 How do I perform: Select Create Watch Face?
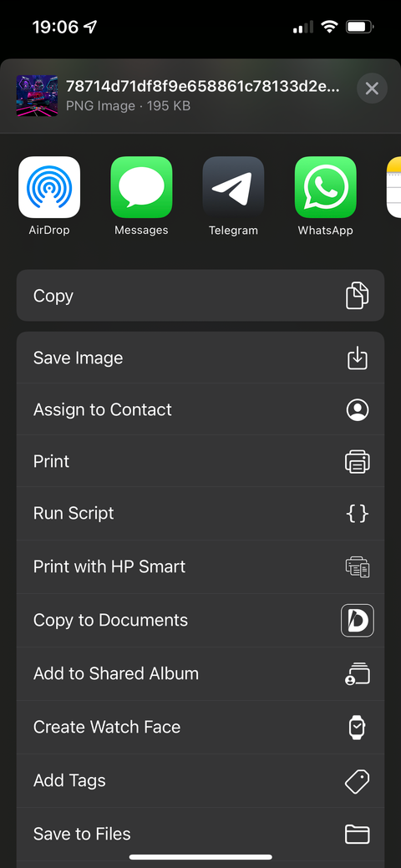pyautogui.click(x=200, y=727)
